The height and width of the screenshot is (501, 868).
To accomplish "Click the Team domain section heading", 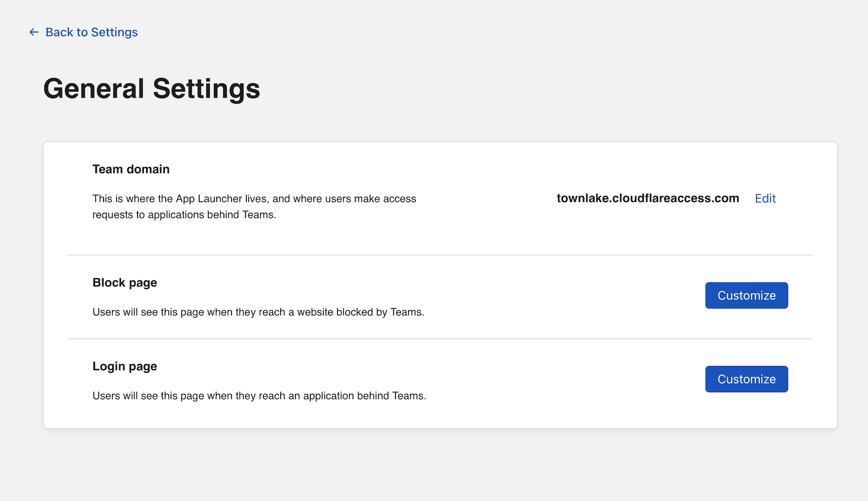I will 131,169.
